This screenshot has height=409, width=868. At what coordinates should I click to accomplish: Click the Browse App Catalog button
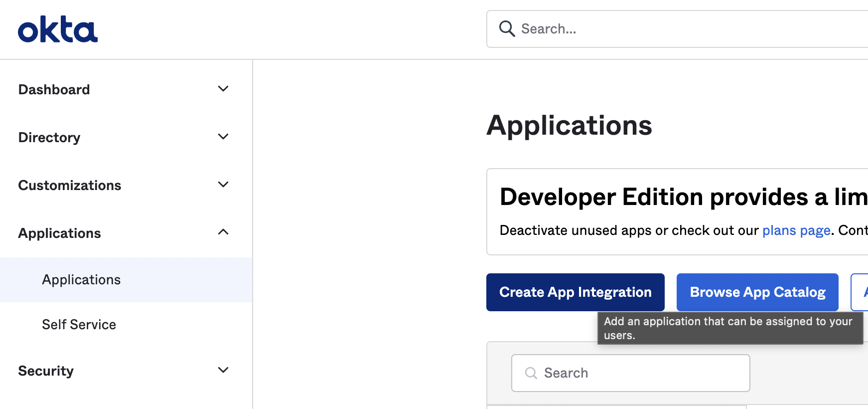coord(757,292)
